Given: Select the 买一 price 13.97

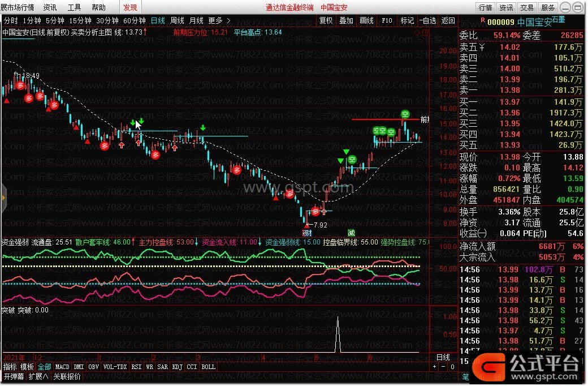Looking at the screenshot, I should 510,102.
